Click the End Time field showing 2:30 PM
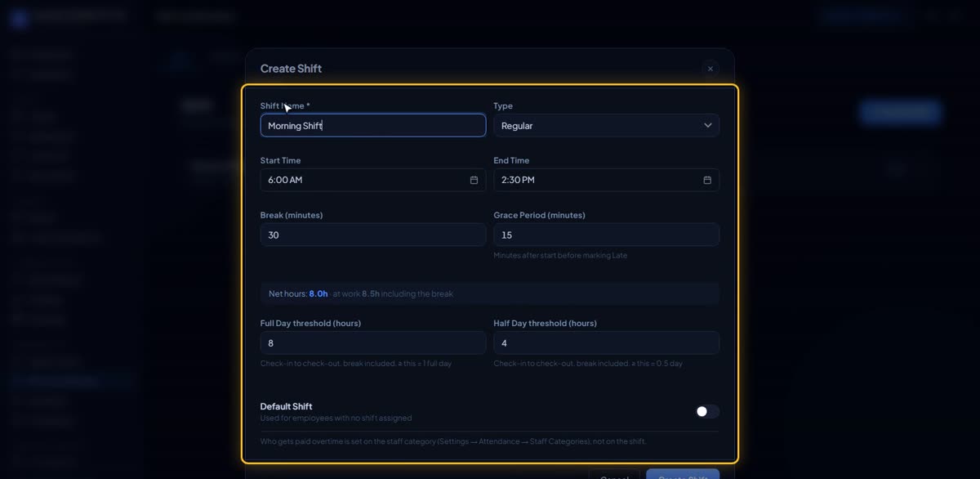The image size is (980, 479). tap(606, 180)
